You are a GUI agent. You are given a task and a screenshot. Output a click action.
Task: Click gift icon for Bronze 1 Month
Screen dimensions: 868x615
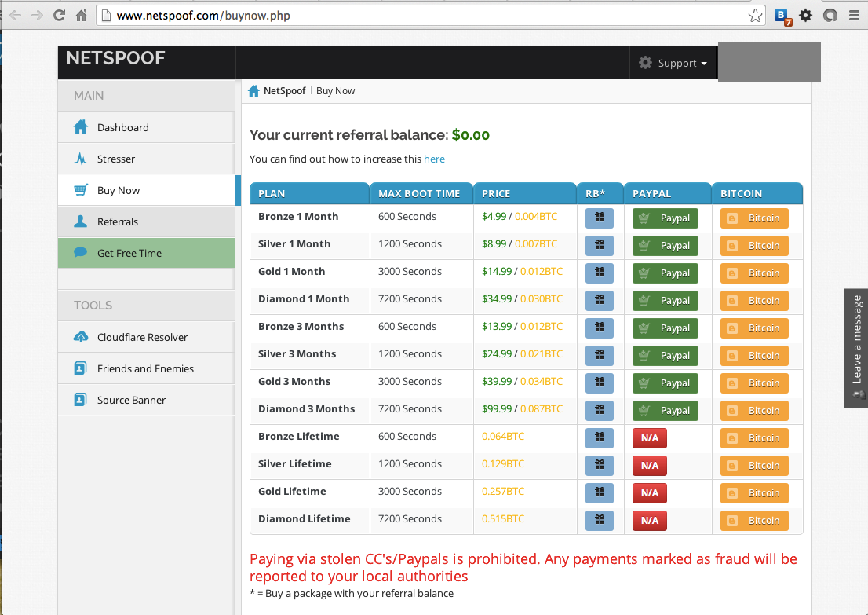(600, 218)
